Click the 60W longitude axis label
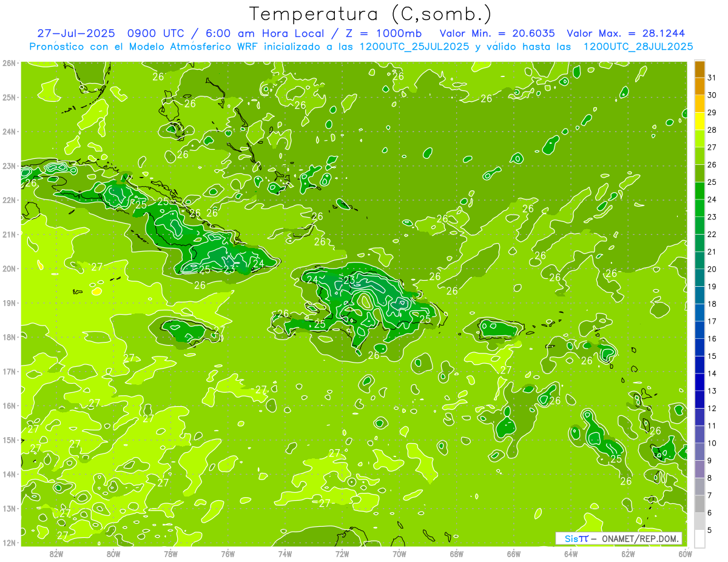 (x=685, y=554)
